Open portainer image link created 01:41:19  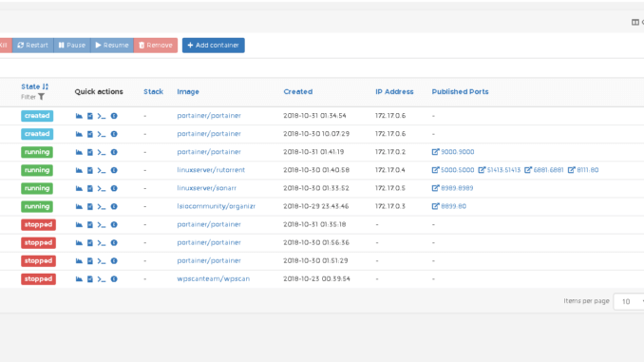(209, 152)
